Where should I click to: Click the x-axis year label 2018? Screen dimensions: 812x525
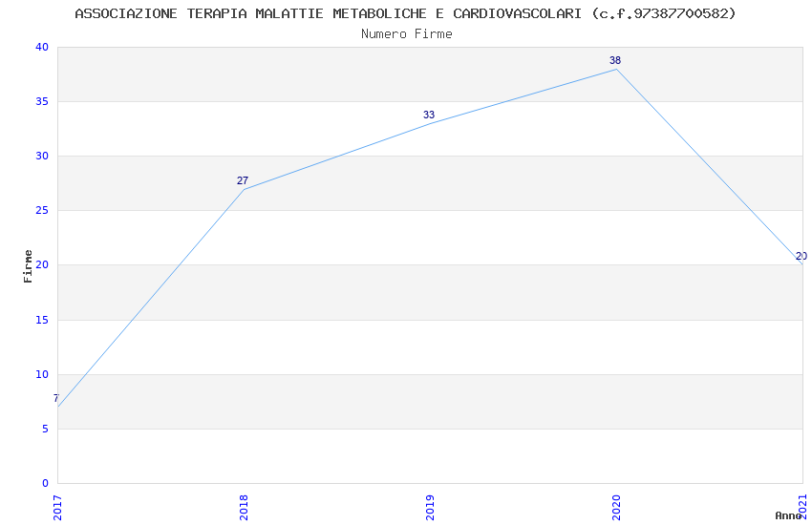pyautogui.click(x=244, y=508)
